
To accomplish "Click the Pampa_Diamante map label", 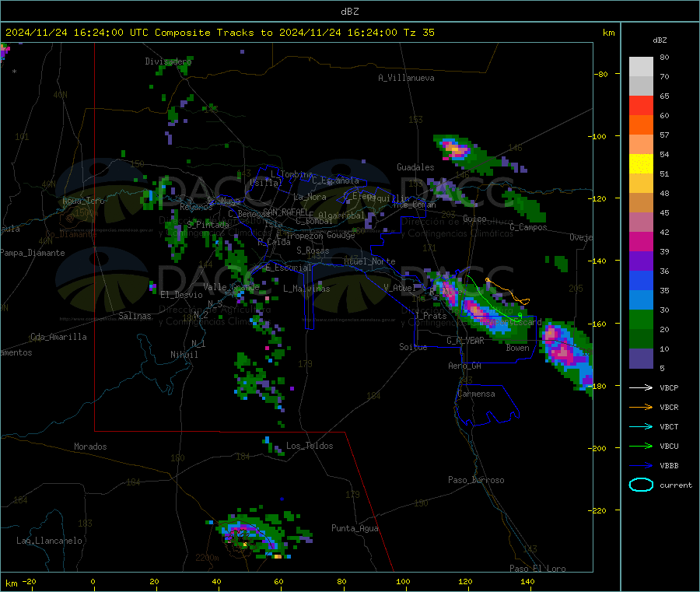I will tap(33, 253).
